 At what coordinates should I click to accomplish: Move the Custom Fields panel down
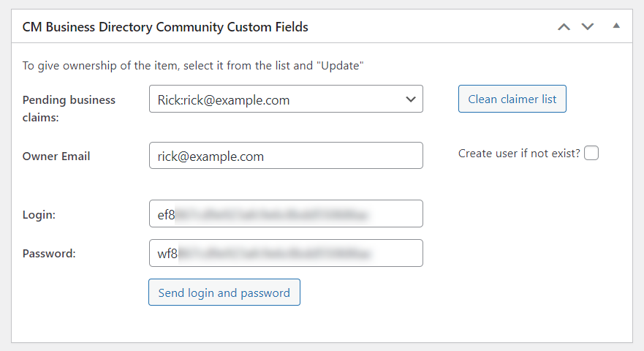tap(588, 27)
